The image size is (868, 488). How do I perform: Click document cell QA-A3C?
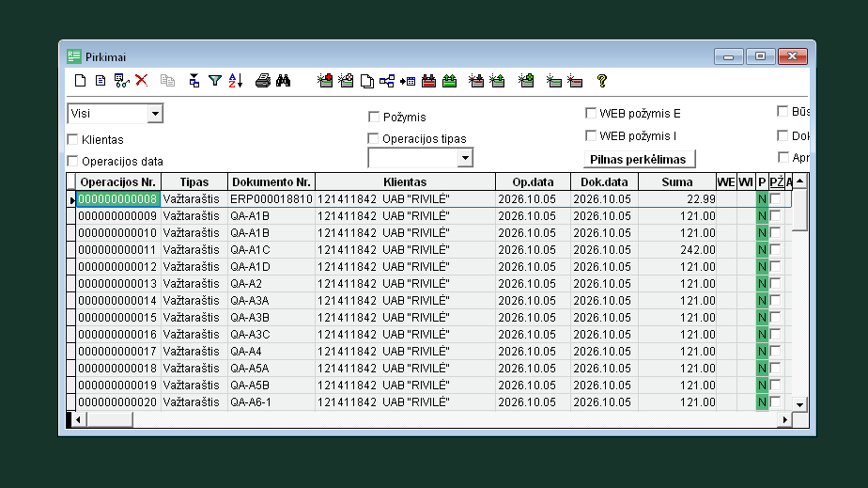[271, 335]
